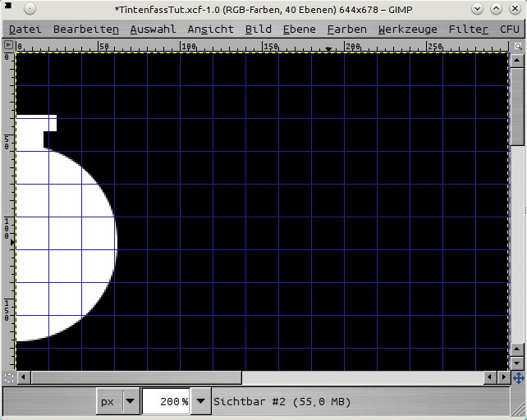Click the horizontal scrollbar right arrow
This screenshot has height=420, width=527.
502,377
